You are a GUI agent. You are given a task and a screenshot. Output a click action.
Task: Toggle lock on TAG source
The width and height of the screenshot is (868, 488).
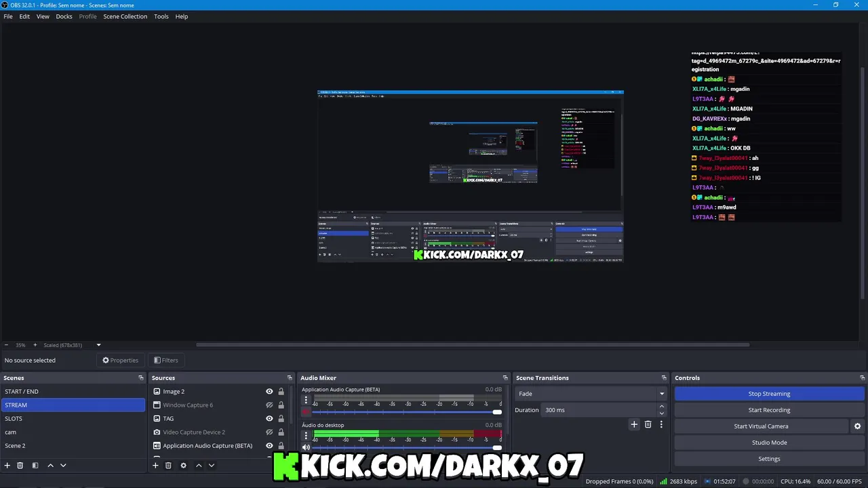pos(281,419)
